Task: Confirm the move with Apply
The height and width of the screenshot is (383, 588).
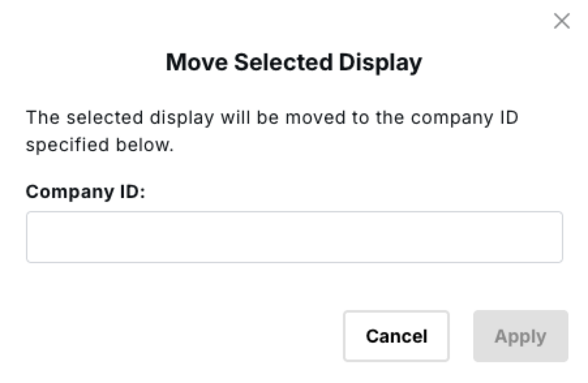Action: [x=520, y=336]
